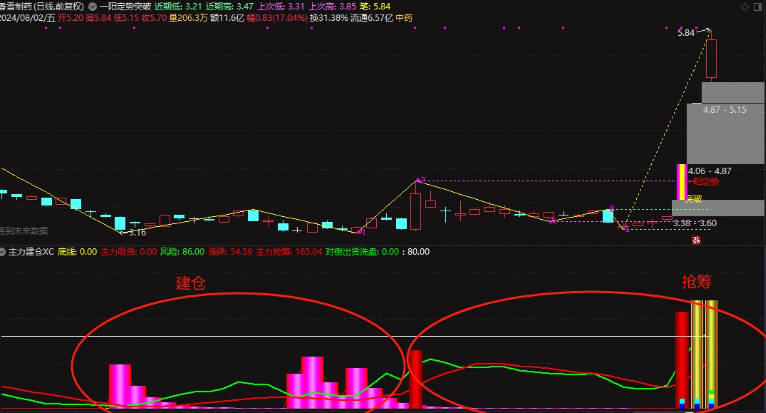Click the 5.84 peak price label

pos(686,33)
